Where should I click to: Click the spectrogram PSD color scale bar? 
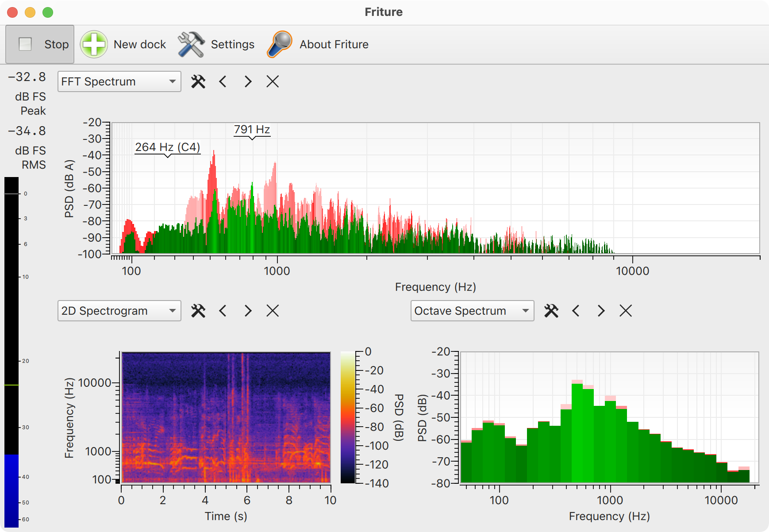[348, 417]
